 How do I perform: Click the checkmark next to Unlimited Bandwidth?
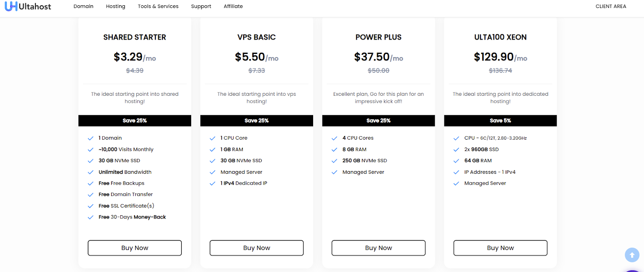(x=91, y=172)
